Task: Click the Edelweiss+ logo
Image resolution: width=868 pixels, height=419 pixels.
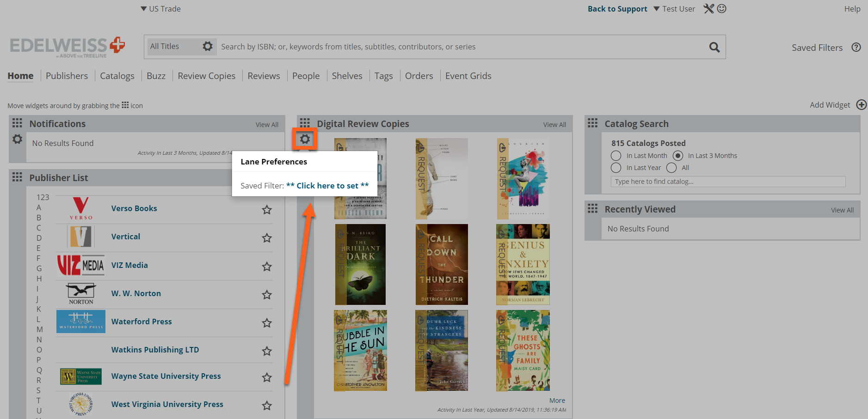Action: [x=68, y=47]
